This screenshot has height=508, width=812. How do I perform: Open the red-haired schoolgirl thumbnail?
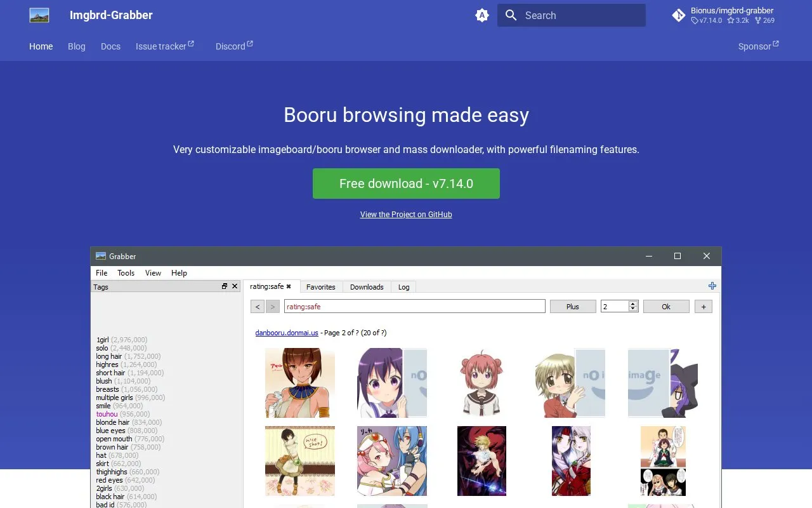click(x=481, y=383)
